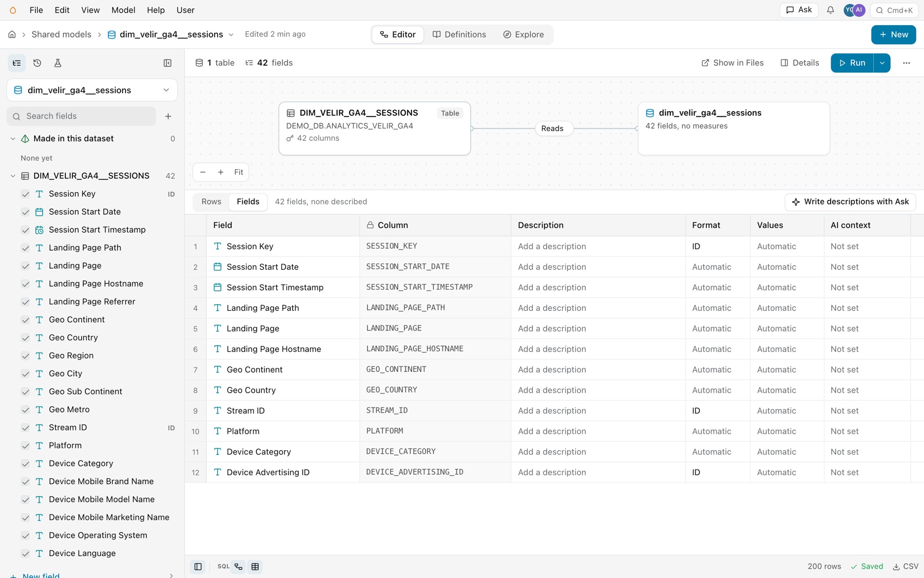The width and height of the screenshot is (924, 578).
Task: Switch to diagram view in bottom bar
Action: [x=239, y=566]
